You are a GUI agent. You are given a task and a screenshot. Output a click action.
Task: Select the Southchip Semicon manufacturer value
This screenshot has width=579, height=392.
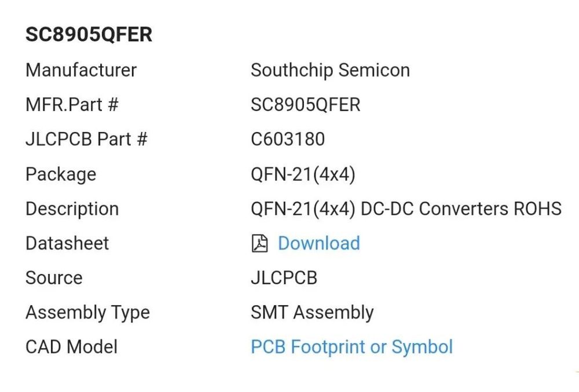330,70
